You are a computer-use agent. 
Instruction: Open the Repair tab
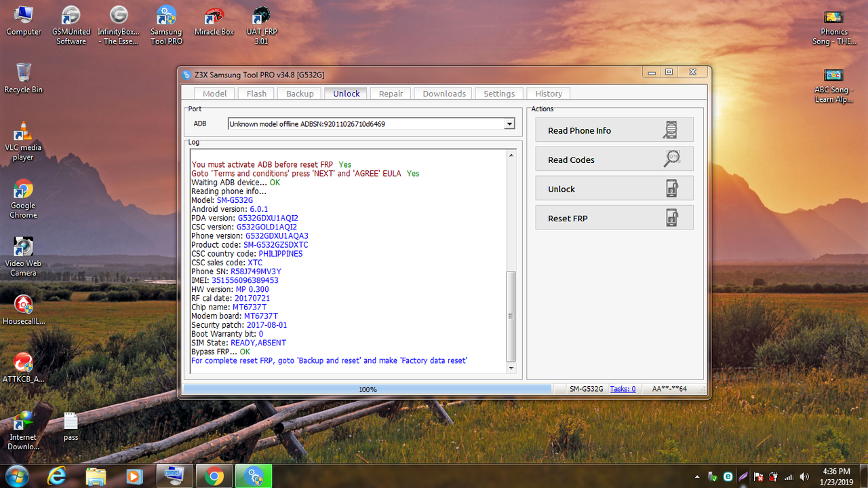[x=391, y=94]
